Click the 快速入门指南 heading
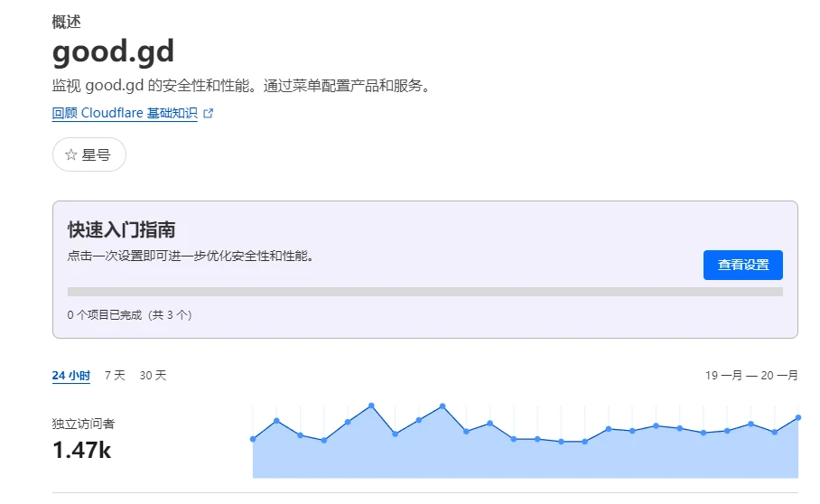The height and width of the screenshot is (504, 820). point(121,229)
